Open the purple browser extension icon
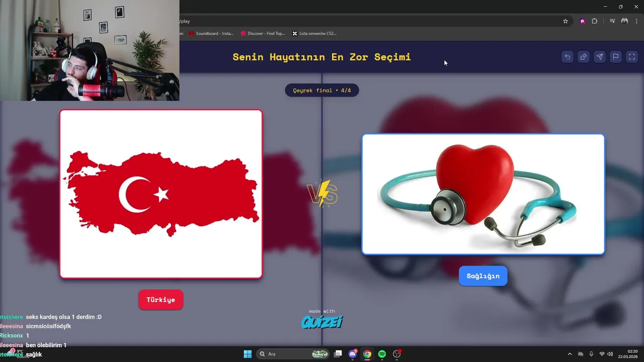Screen dimensions: 644x362 coord(582,21)
